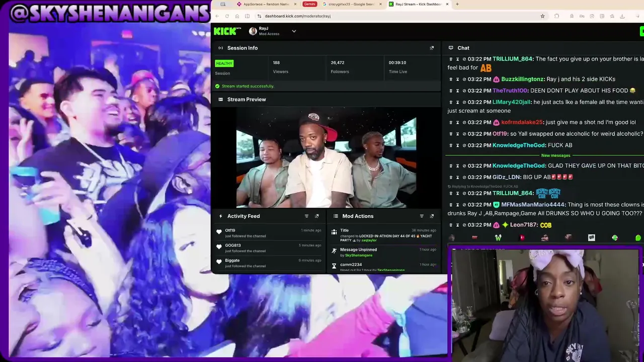The width and height of the screenshot is (644, 362).
Task: Click 'Stream started successfully.' status text
Action: point(248,86)
